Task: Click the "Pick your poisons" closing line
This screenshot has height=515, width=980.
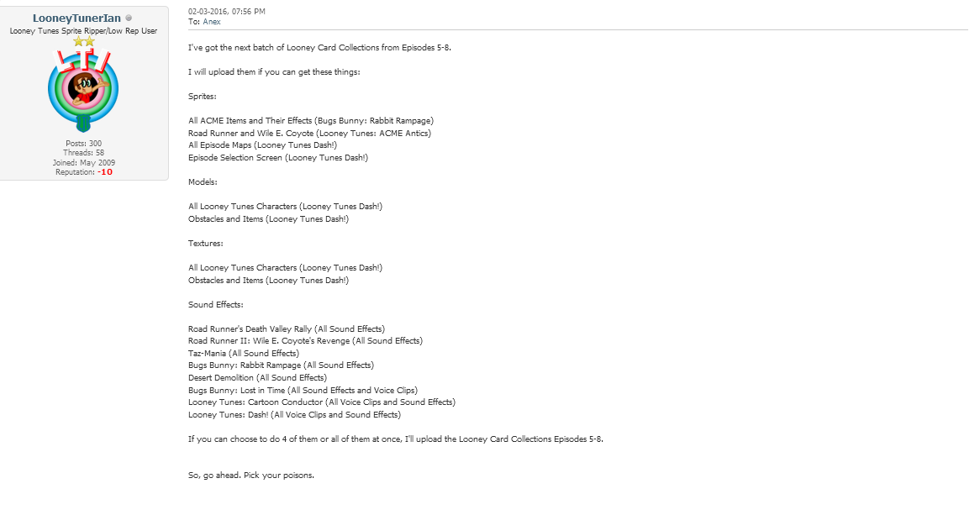Action: click(251, 475)
